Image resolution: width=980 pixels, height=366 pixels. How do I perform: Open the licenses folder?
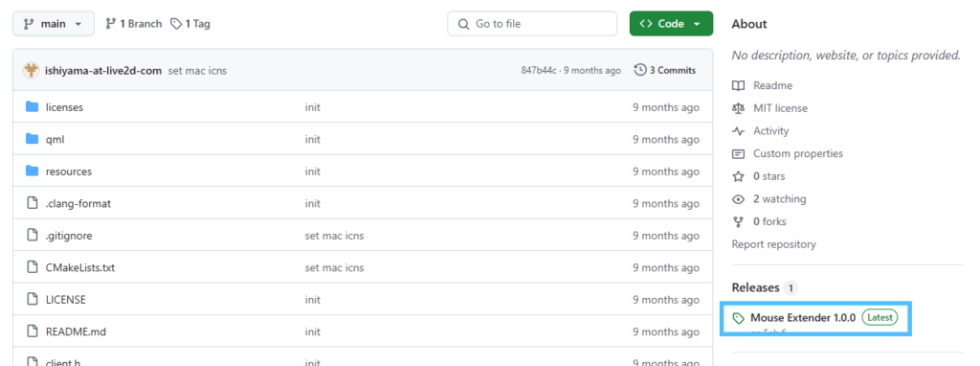coord(64,107)
